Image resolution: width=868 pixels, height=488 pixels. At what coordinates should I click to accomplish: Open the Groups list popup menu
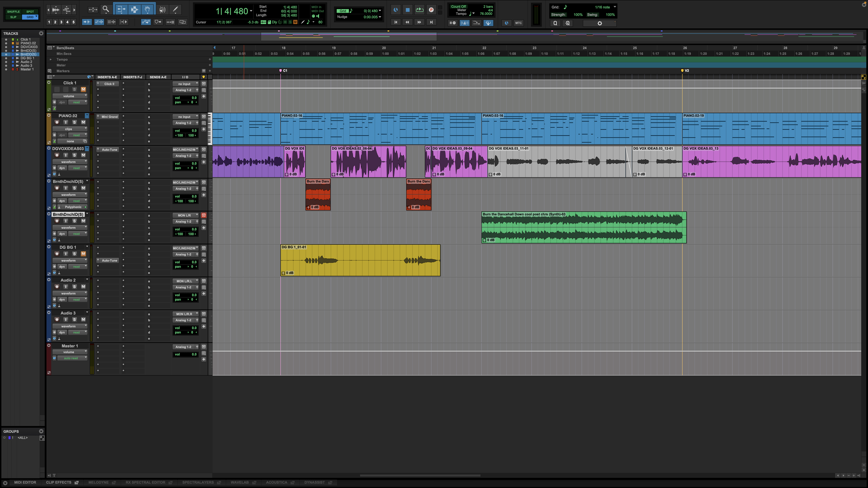(41, 431)
